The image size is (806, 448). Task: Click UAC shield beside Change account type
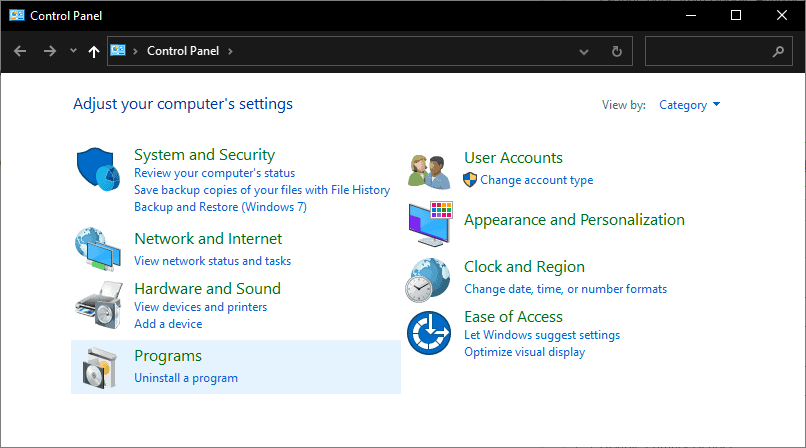point(470,180)
